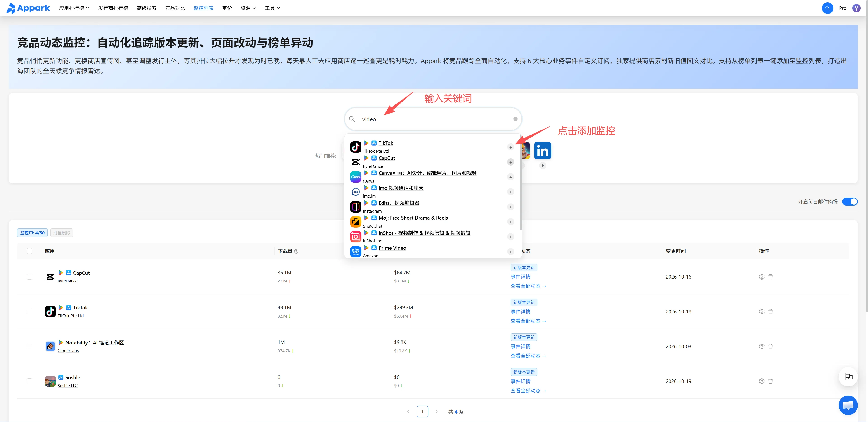This screenshot has height=422, width=868.
Task: Check the Notability row checkbox
Action: coord(29,346)
